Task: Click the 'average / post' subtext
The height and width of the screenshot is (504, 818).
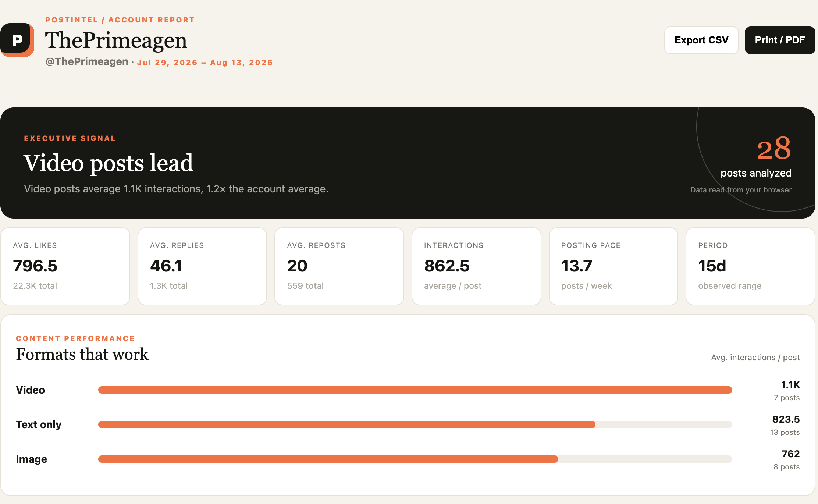Action: (453, 286)
